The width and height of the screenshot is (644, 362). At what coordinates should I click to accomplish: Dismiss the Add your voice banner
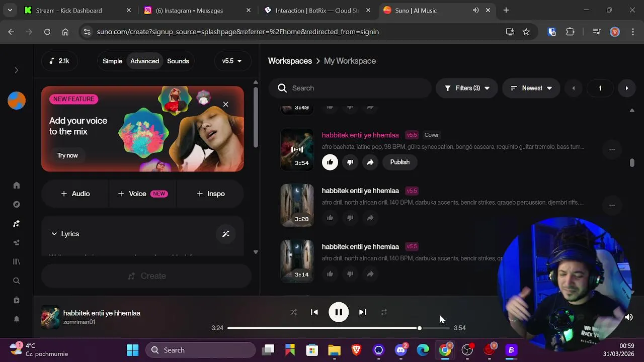tap(225, 104)
